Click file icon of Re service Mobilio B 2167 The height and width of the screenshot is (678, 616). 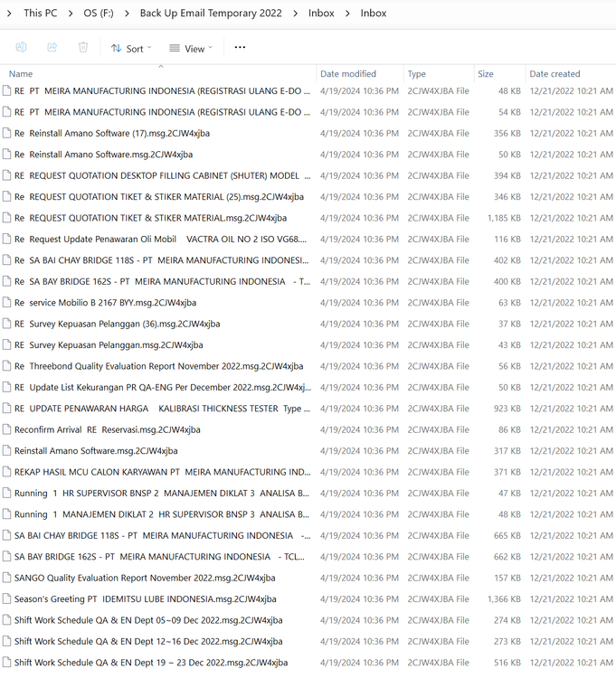[x=6, y=303]
